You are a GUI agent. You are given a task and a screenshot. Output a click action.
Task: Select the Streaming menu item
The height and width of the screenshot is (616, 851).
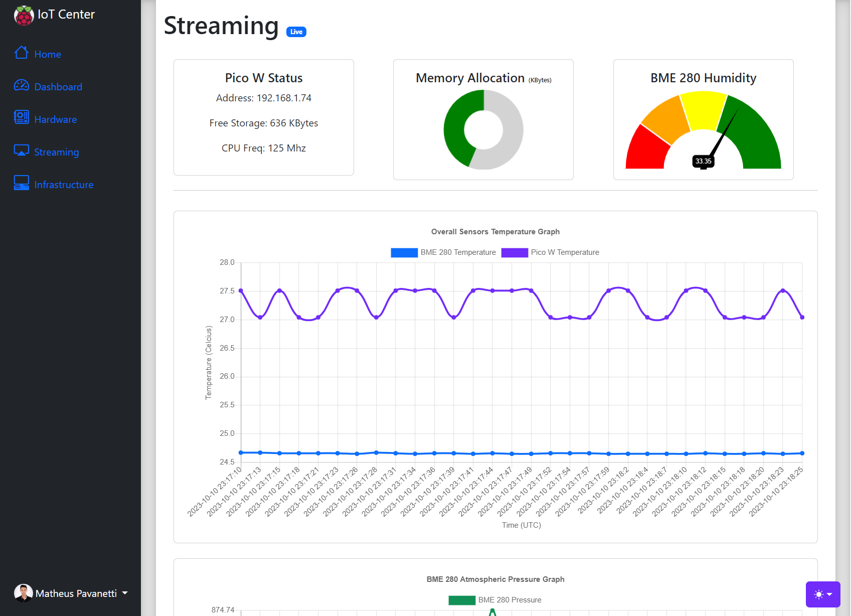click(57, 152)
